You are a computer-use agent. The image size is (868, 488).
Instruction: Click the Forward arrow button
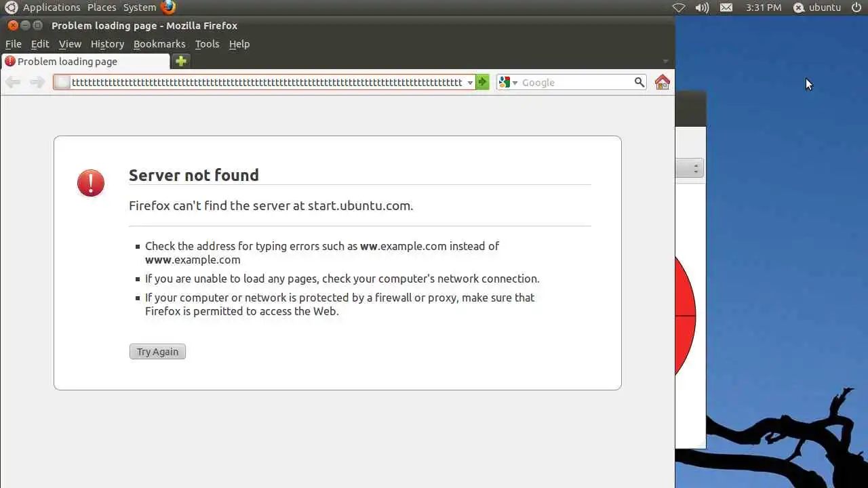coord(37,83)
